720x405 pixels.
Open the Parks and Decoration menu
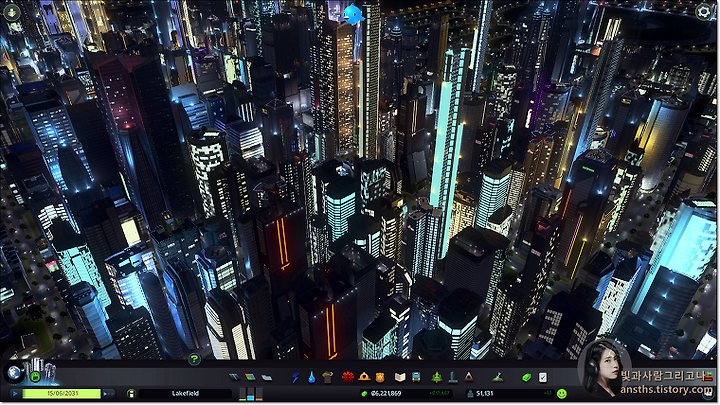[x=436, y=377]
